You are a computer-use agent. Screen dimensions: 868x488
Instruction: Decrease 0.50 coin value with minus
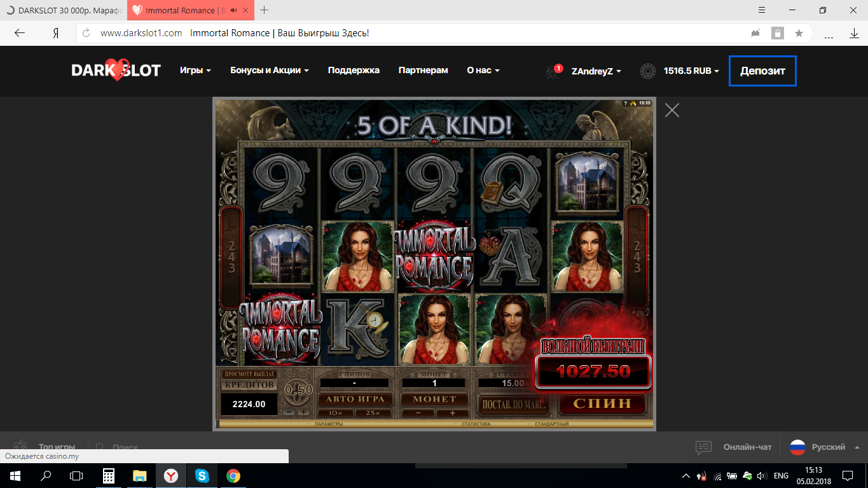[x=289, y=412]
